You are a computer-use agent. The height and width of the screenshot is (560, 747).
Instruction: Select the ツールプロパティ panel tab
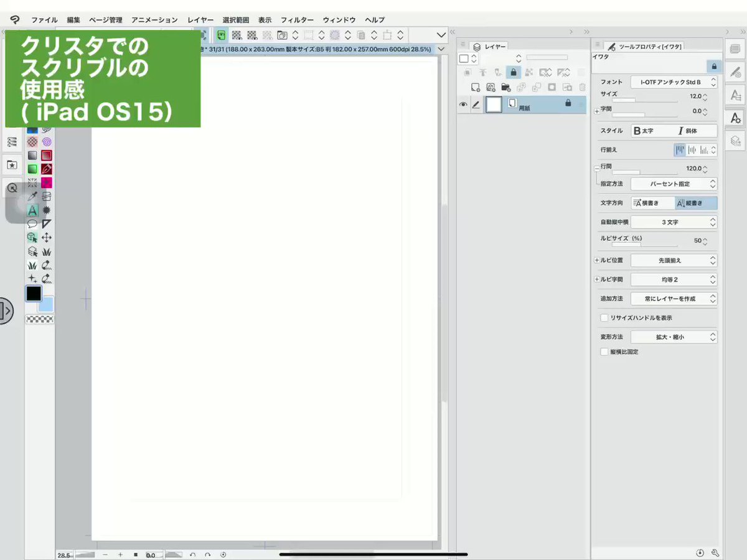coord(644,46)
